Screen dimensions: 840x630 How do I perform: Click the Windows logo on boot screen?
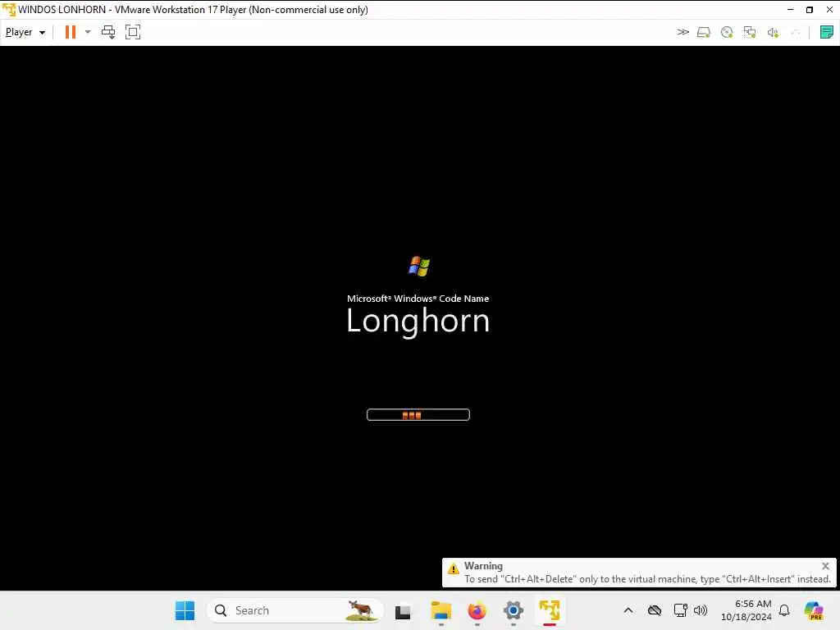(x=419, y=266)
